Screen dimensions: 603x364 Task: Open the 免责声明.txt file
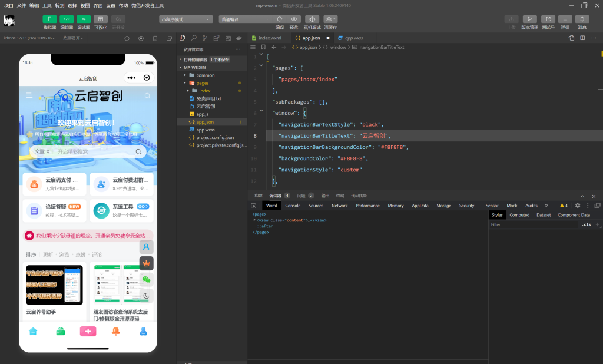pos(211,98)
